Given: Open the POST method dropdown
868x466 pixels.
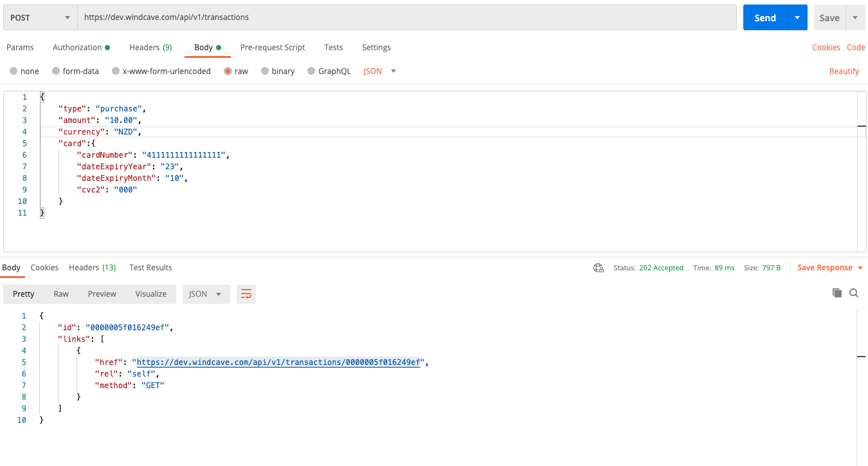Looking at the screenshot, I should (40, 17).
